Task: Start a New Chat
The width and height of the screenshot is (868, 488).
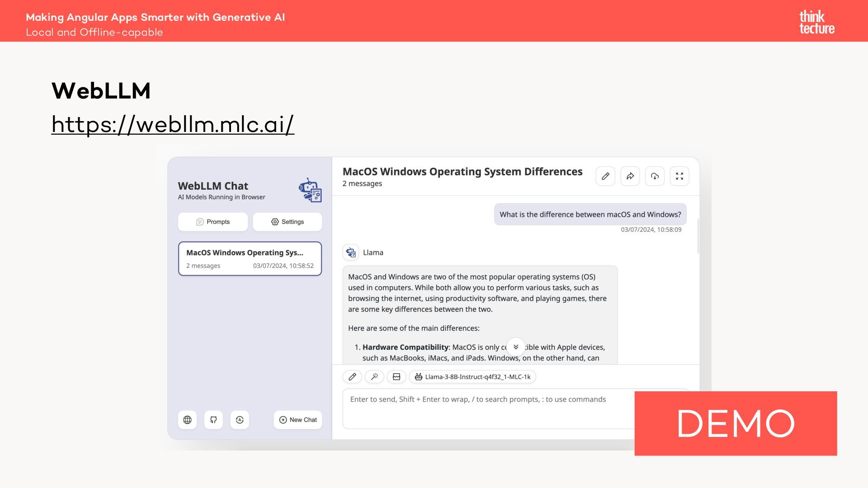Action: (298, 420)
